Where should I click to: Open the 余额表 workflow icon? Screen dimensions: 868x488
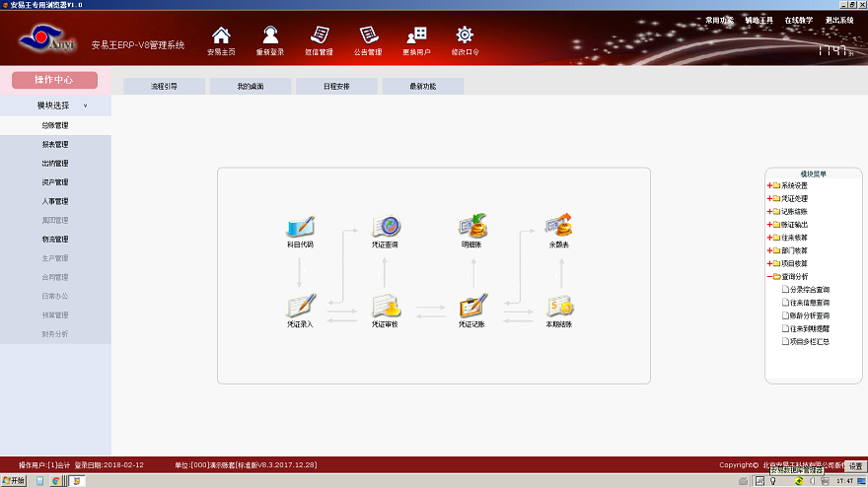click(558, 226)
